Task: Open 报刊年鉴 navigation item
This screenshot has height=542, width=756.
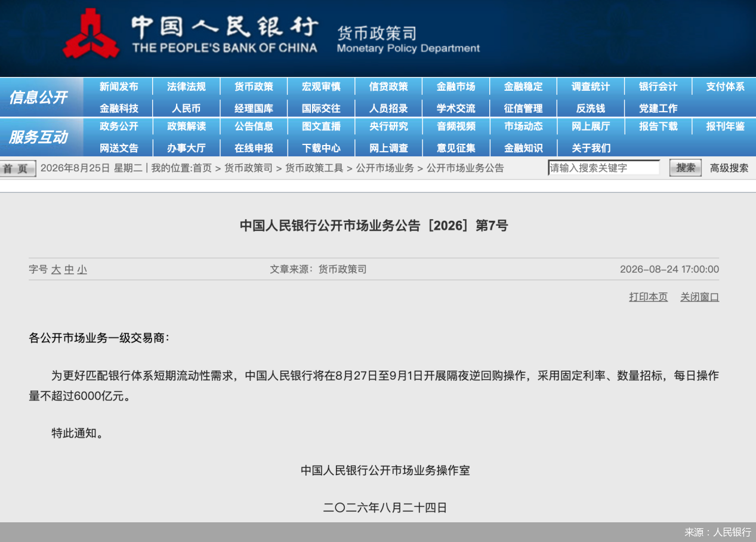Action: (726, 126)
